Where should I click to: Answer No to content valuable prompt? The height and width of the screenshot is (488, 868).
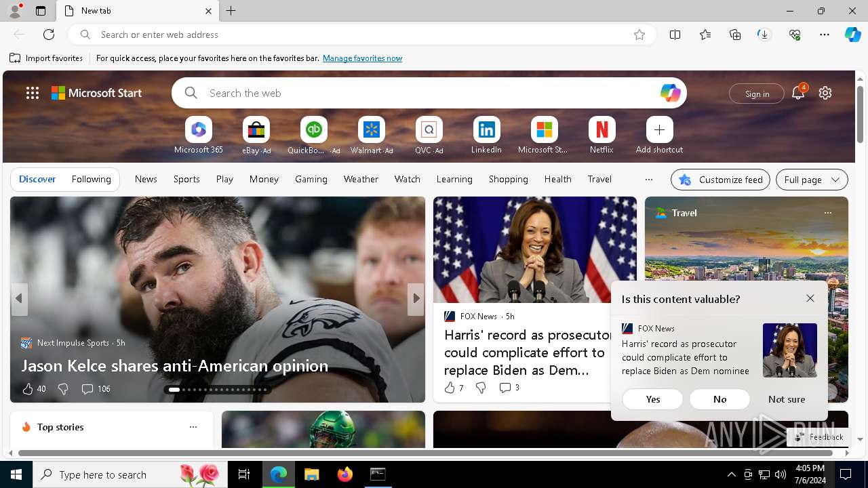click(719, 399)
